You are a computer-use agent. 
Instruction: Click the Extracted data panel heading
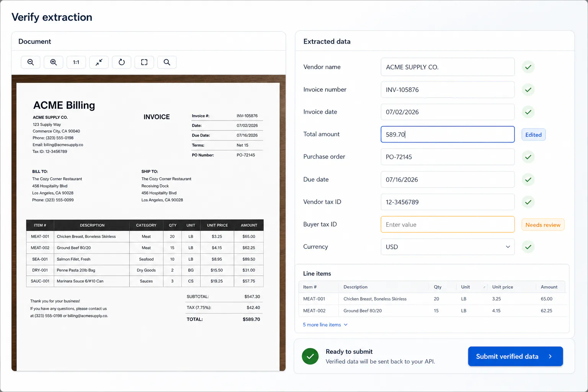pyautogui.click(x=327, y=41)
